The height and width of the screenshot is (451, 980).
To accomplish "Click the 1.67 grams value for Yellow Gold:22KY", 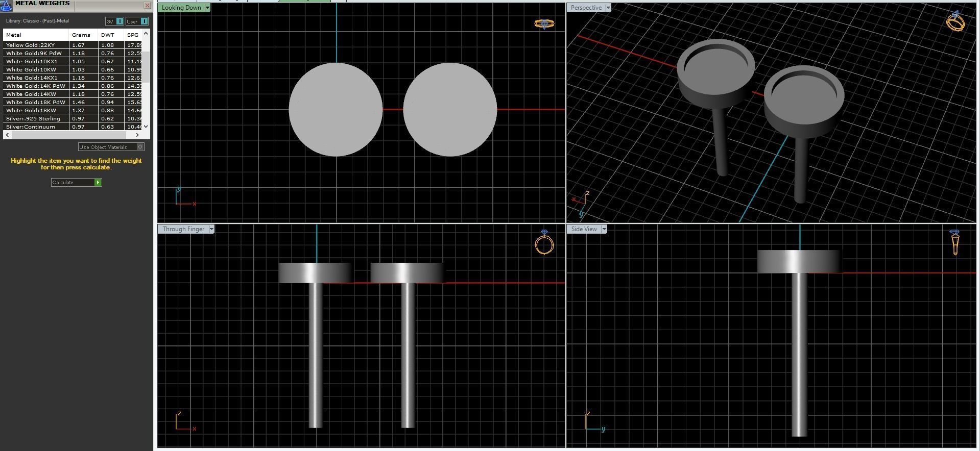I will pos(78,45).
